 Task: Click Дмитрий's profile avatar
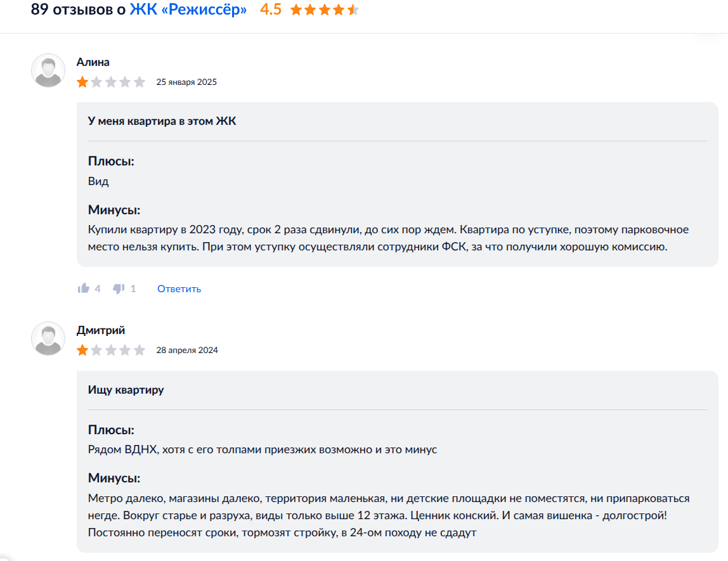click(48, 339)
